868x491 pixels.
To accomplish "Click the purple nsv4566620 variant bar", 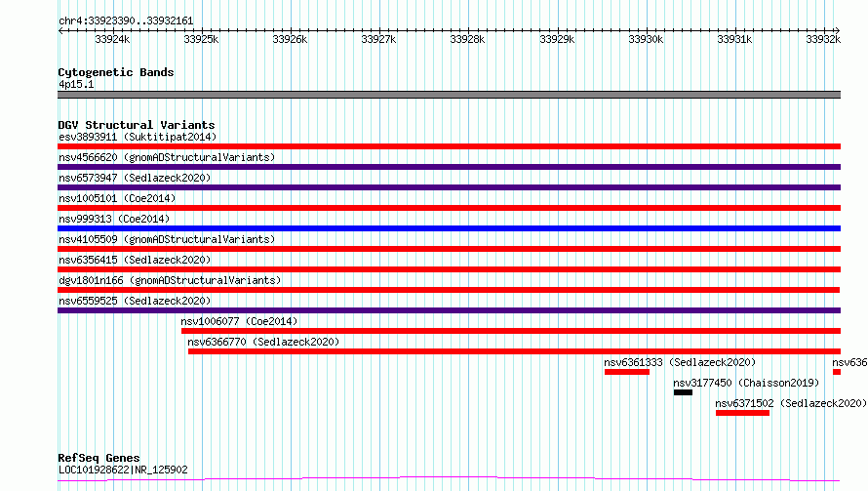I will (x=449, y=167).
